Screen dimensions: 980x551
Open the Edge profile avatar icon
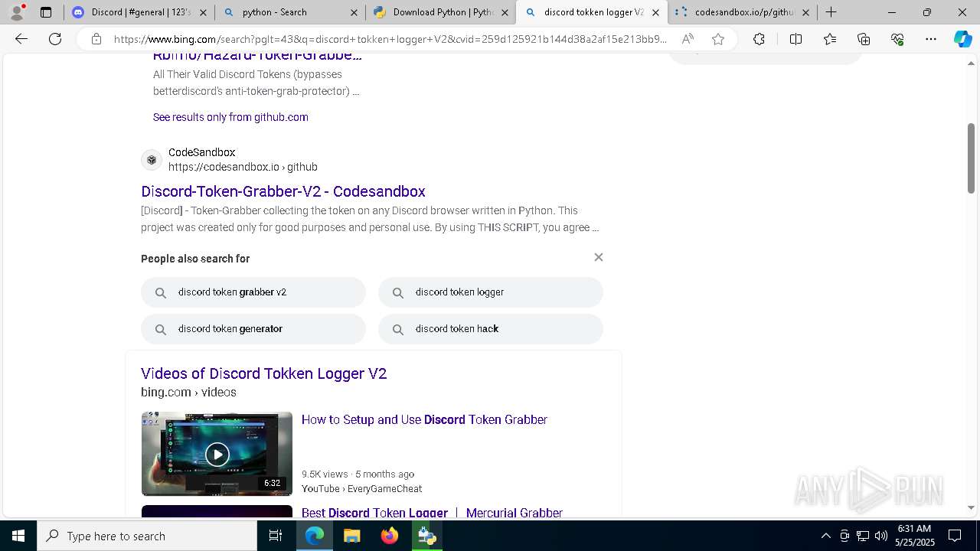pyautogui.click(x=17, y=12)
